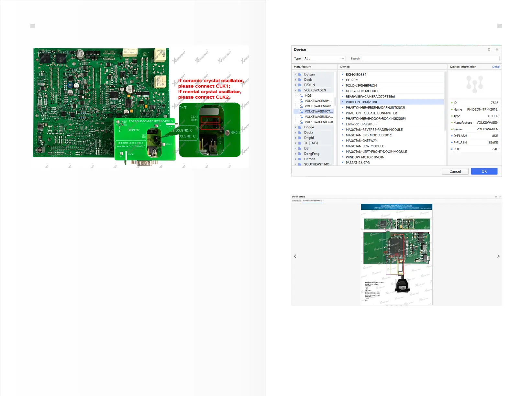Click the VOLKSWAGEN(AIR... item icon

coord(301,106)
